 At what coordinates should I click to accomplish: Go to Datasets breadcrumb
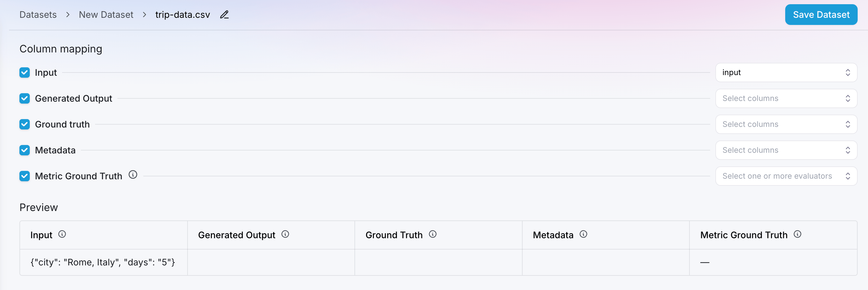pyautogui.click(x=38, y=15)
